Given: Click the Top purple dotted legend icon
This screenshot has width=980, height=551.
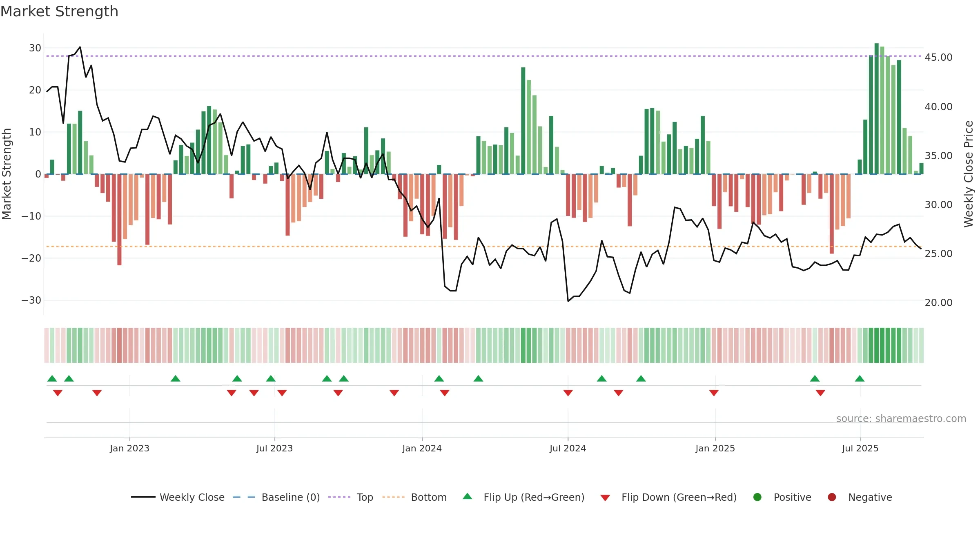Looking at the screenshot, I should click(x=339, y=497).
